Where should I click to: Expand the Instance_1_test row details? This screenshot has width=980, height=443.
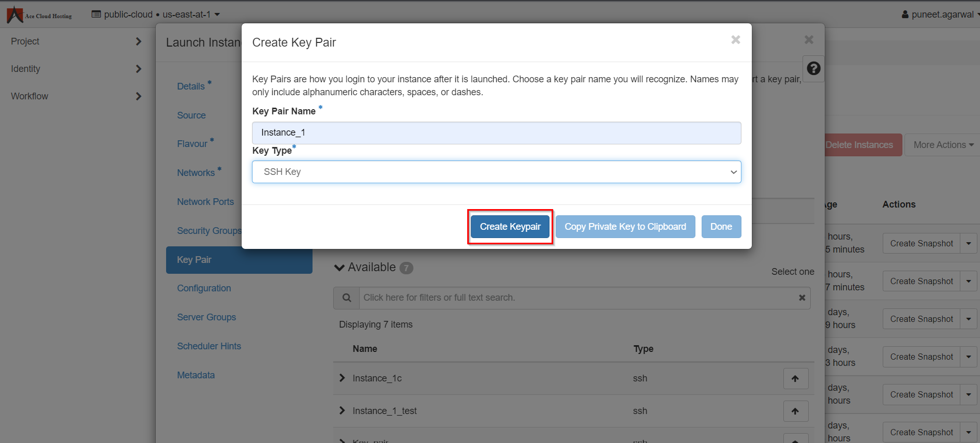coord(342,411)
